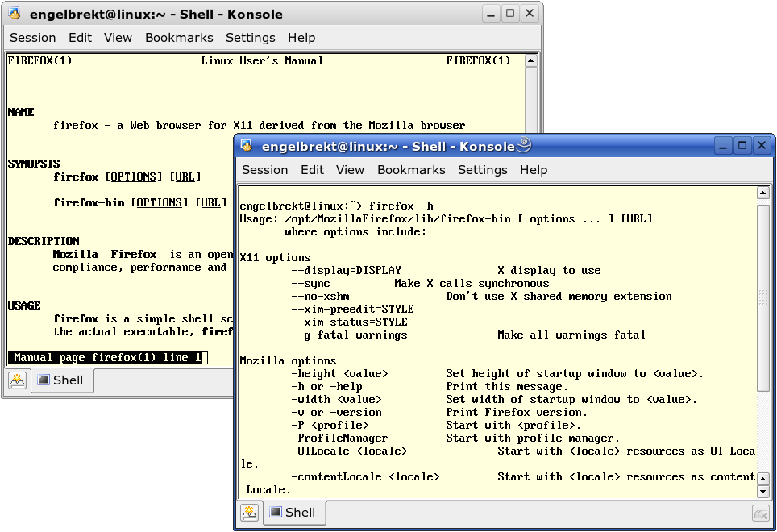Maximize the background Konsole window
This screenshot has height=532, width=777.
coord(510,14)
